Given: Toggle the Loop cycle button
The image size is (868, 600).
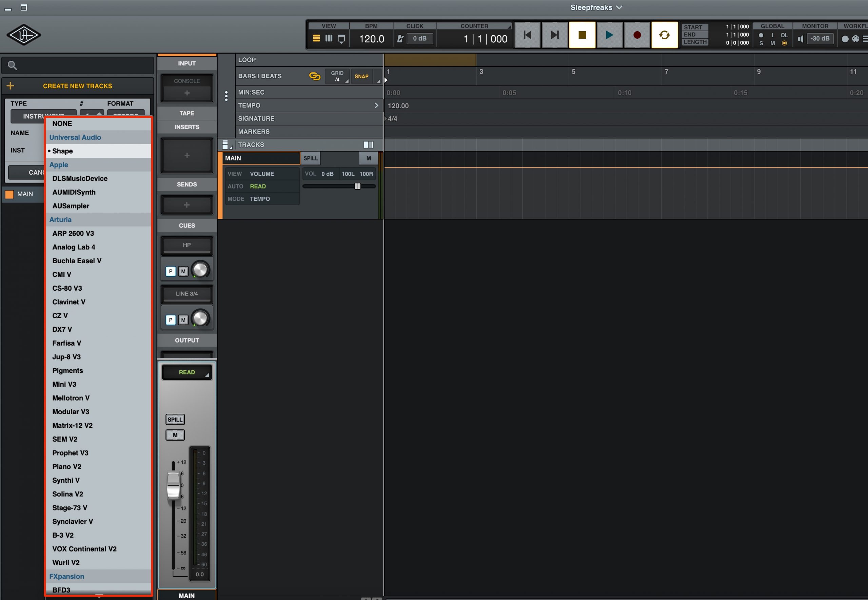Looking at the screenshot, I should 664,35.
